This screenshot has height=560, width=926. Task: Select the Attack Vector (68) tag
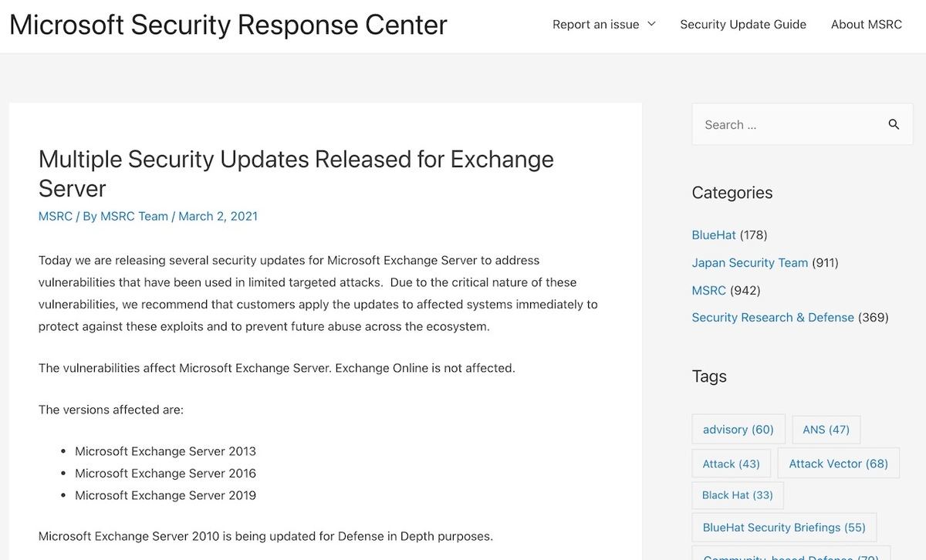tap(839, 464)
